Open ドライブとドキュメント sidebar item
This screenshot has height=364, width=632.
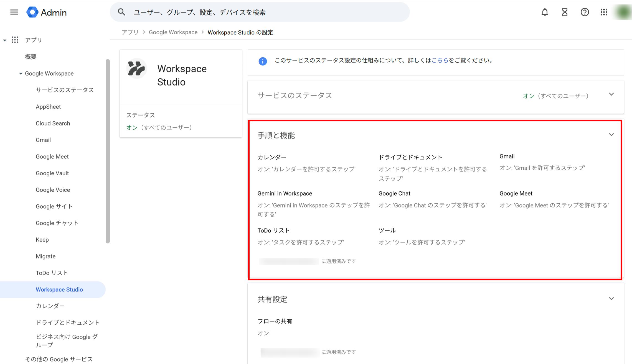click(x=67, y=323)
